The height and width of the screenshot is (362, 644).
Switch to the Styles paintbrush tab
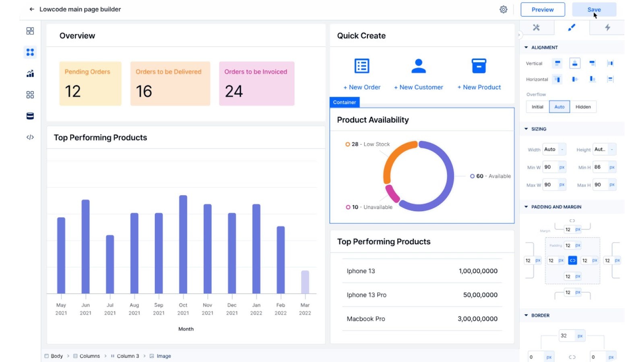pos(572,28)
